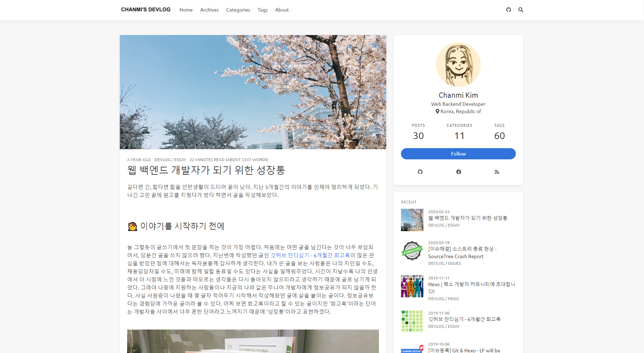Click RECENT widget heading
Viewport: 644px width, 353px height.
409,202
